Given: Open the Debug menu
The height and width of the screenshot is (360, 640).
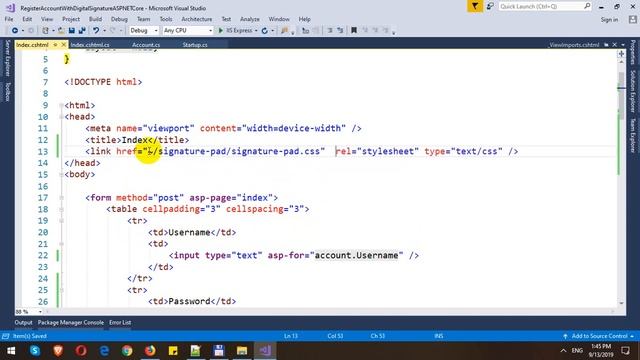Looking at the screenshot, I should [x=119, y=19].
